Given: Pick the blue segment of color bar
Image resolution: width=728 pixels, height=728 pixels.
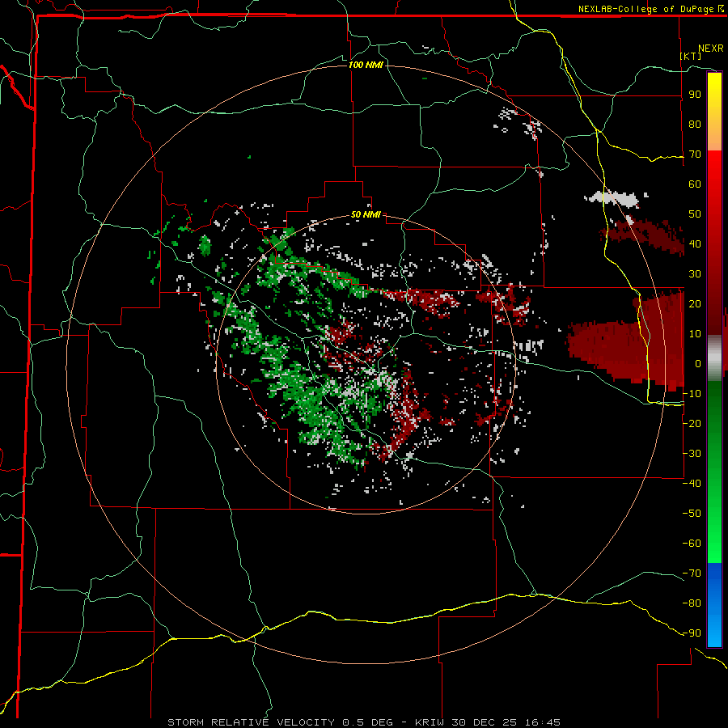Looking at the screenshot, I should [x=714, y=604].
